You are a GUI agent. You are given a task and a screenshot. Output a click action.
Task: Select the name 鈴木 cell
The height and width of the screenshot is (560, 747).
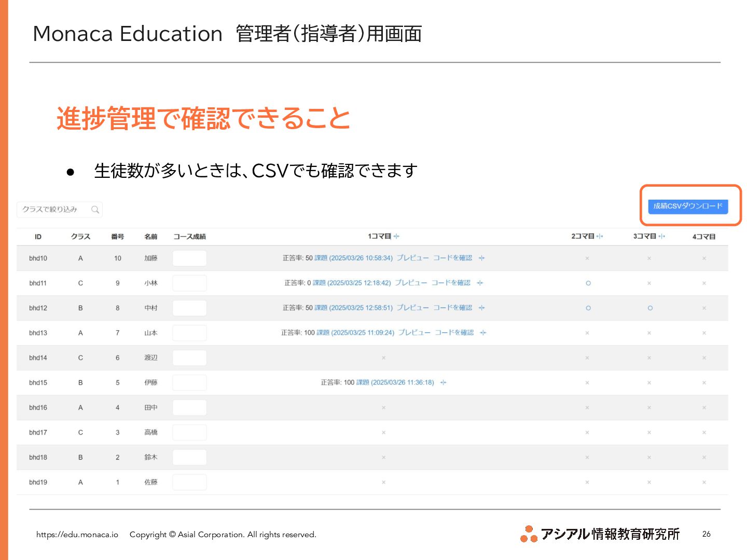pos(151,457)
